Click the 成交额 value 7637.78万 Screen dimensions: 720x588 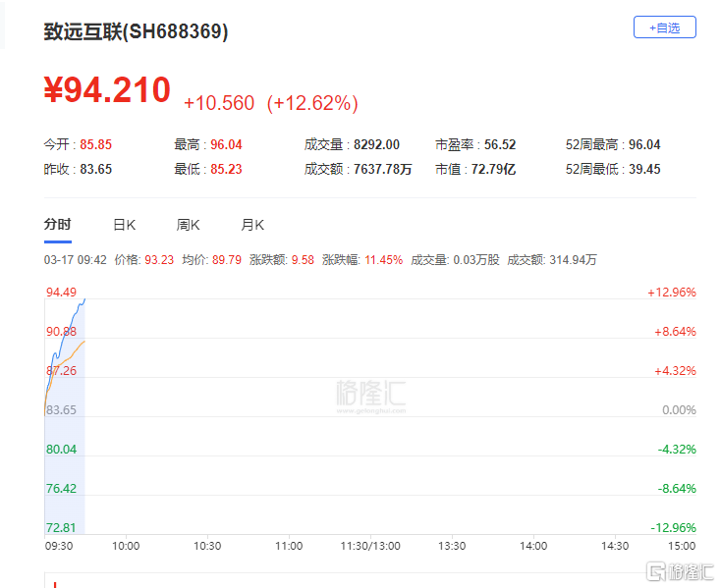(382, 169)
